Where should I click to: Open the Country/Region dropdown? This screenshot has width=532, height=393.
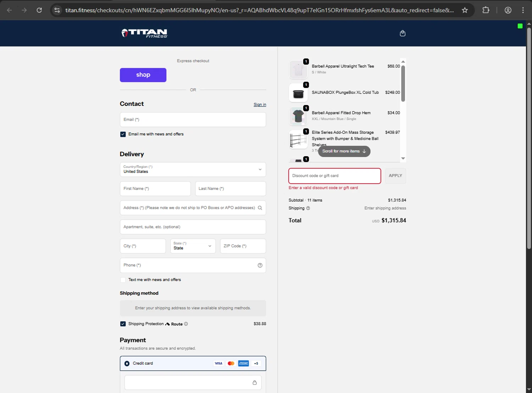click(193, 170)
